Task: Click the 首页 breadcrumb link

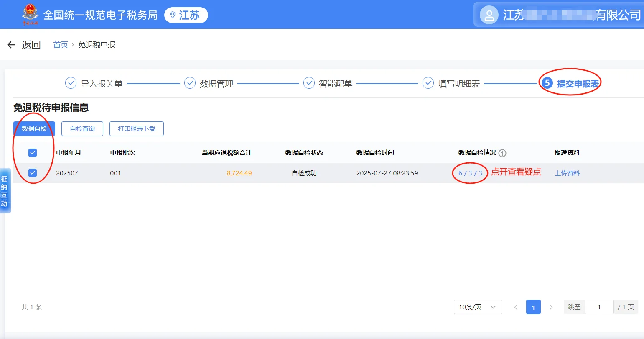Action: tap(60, 44)
